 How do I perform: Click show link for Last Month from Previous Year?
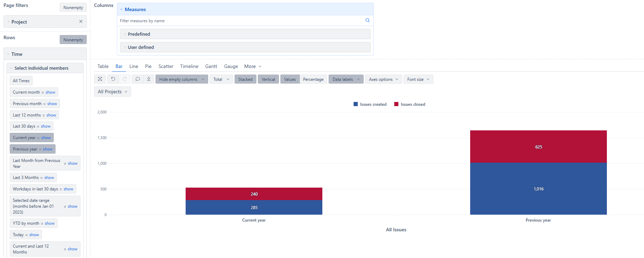73,163
